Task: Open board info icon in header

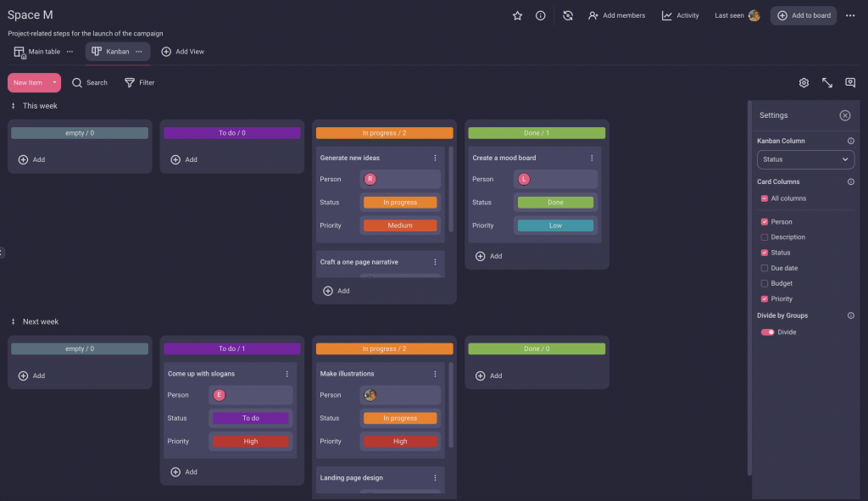Action: point(540,15)
